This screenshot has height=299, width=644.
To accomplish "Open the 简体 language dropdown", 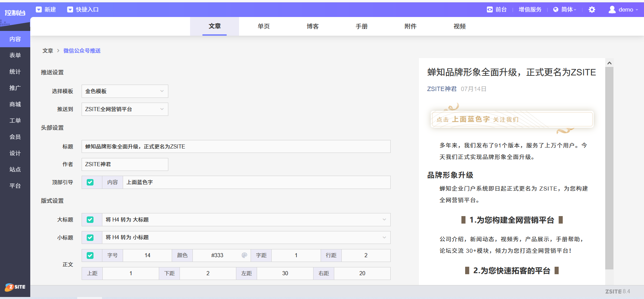I will coord(569,10).
